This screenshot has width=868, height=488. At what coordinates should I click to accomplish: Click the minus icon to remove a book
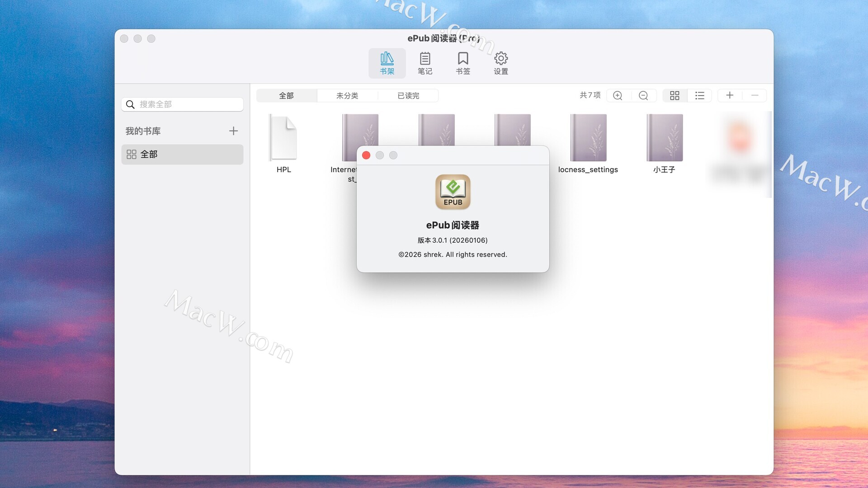755,95
